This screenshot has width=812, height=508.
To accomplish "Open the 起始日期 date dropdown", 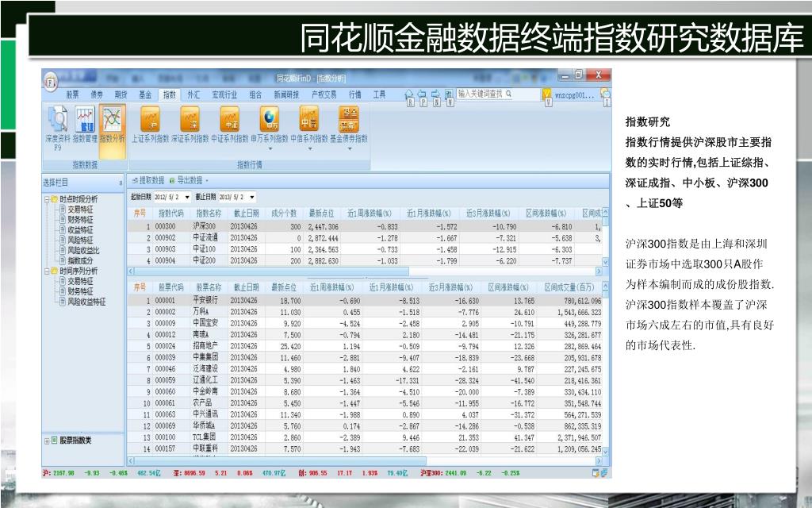I will [x=187, y=198].
